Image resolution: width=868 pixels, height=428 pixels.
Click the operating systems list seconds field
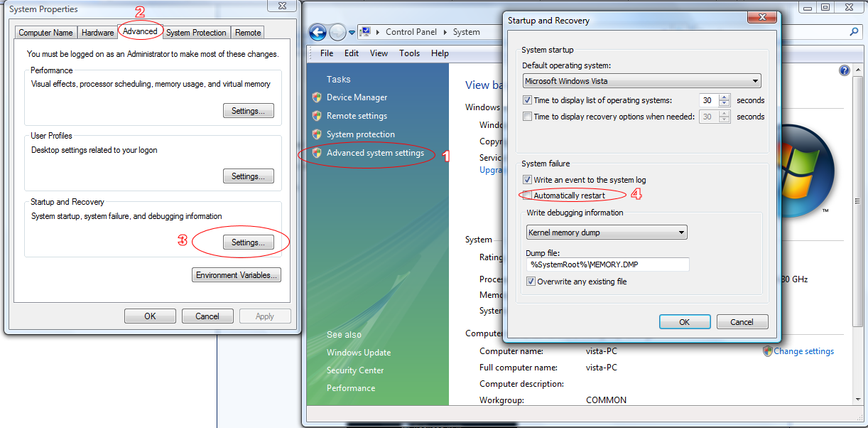708,100
